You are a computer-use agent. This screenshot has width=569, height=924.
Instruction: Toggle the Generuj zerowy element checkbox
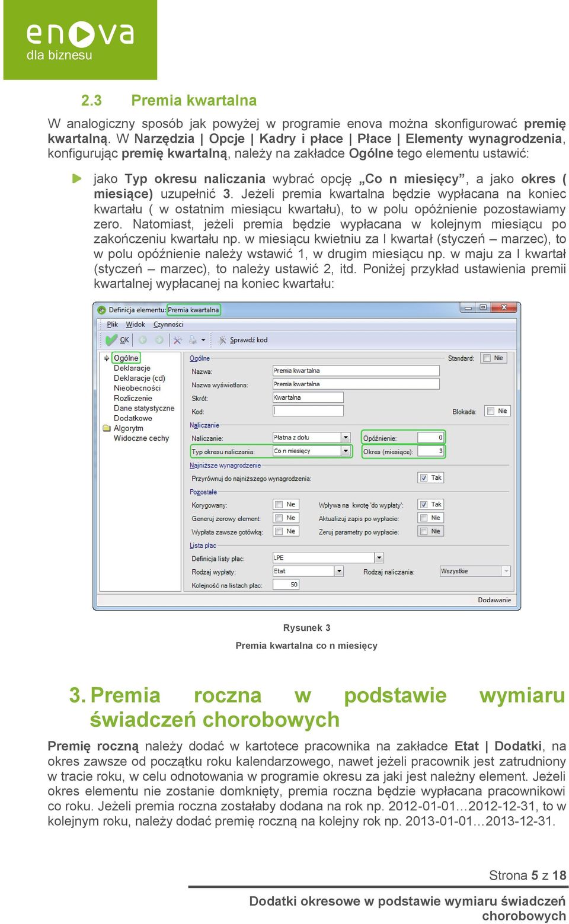pyautogui.click(x=279, y=518)
